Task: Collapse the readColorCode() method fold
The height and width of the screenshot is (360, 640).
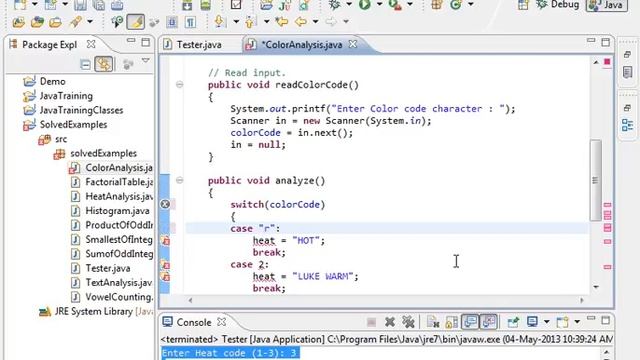Action: point(179,84)
